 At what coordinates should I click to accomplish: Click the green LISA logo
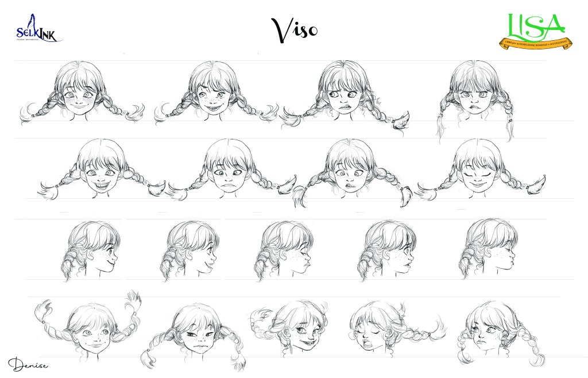536,32
